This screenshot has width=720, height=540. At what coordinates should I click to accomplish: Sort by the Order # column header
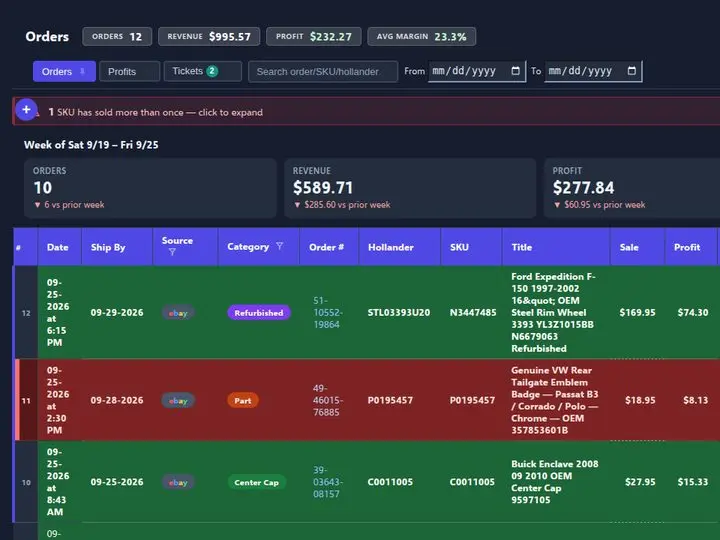[x=329, y=247]
